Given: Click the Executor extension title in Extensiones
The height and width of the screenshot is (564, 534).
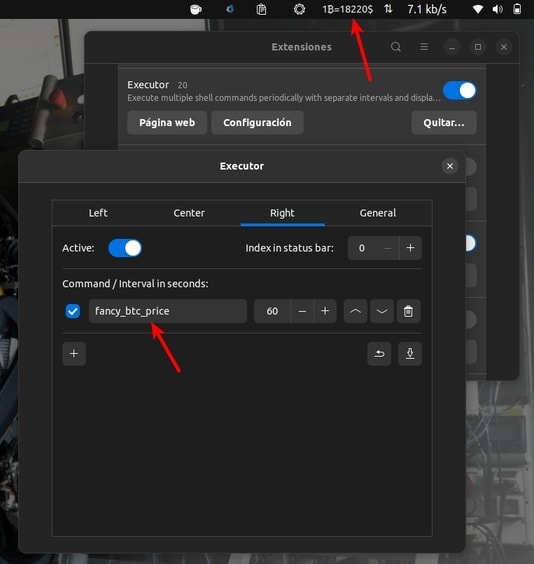Looking at the screenshot, I should [x=148, y=85].
